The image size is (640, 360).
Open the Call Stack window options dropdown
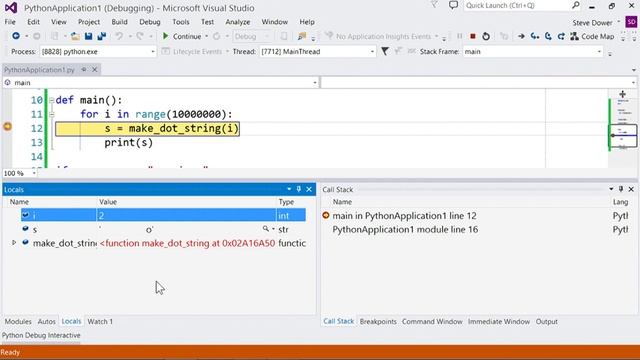[x=611, y=189]
